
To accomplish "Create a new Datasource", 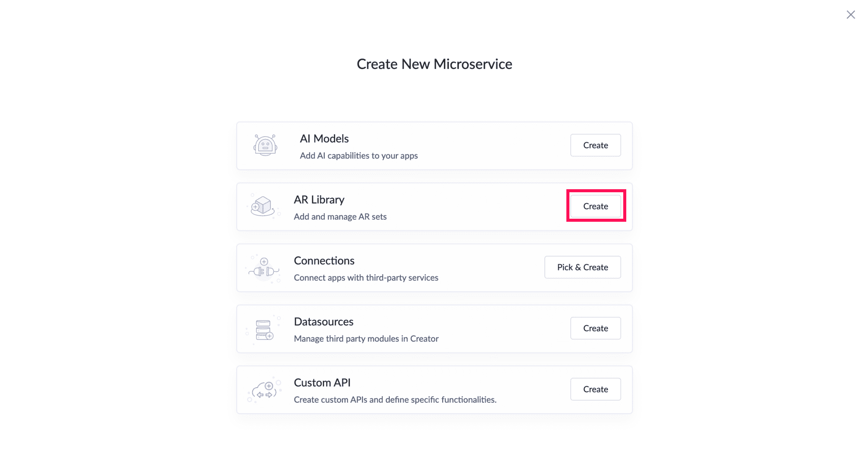I will pos(595,329).
